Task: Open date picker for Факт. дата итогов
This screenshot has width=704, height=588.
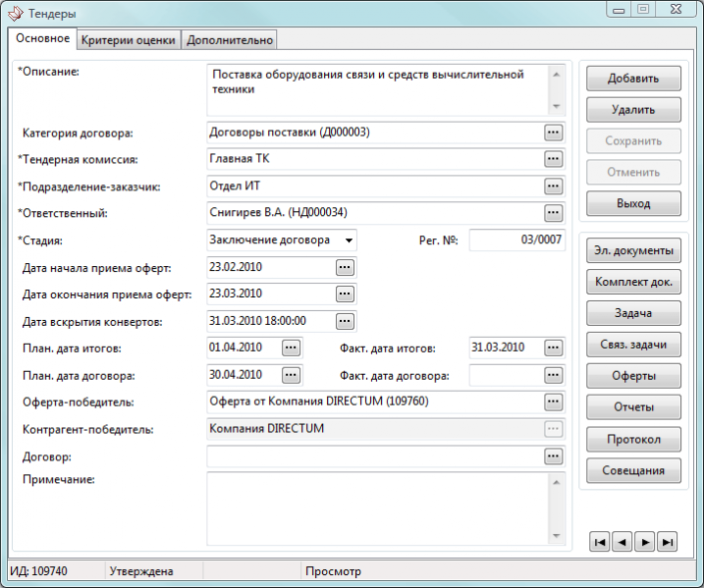Action: pos(554,347)
